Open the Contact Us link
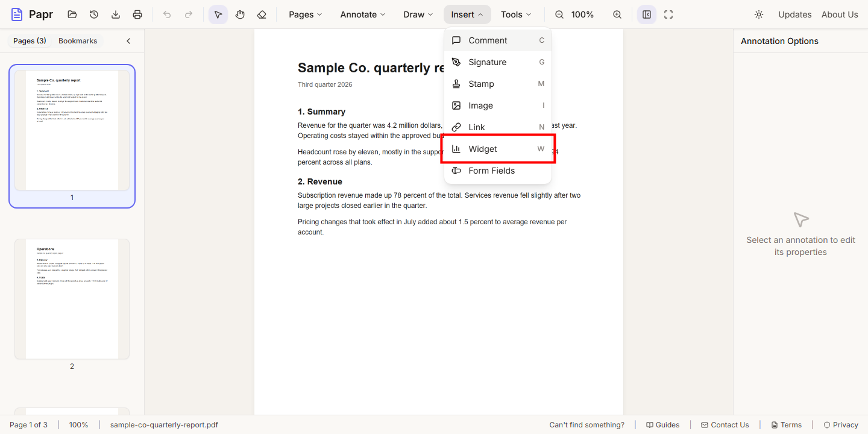Image resolution: width=868 pixels, height=434 pixels. [725, 425]
